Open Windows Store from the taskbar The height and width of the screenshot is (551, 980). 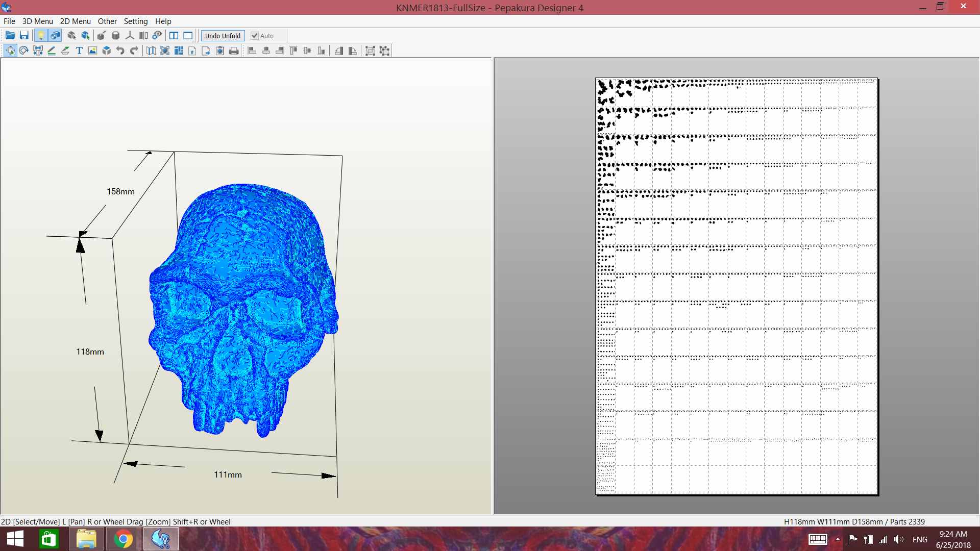[49, 539]
